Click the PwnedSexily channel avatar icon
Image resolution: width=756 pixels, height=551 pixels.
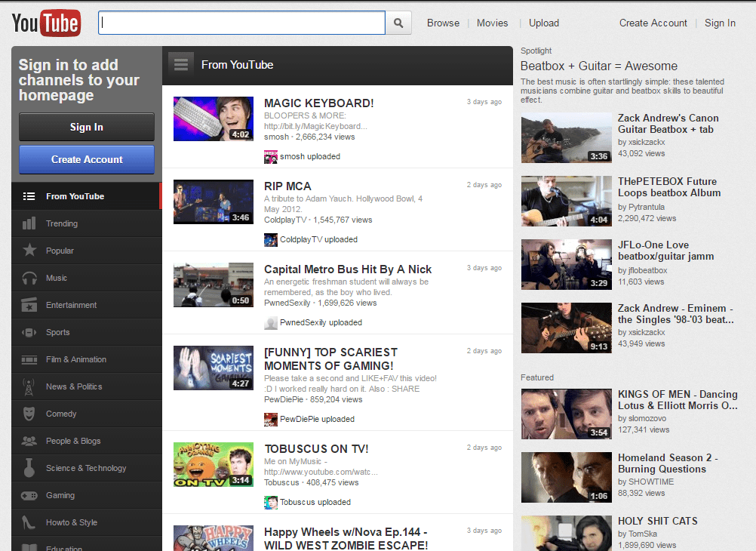pyautogui.click(x=270, y=323)
